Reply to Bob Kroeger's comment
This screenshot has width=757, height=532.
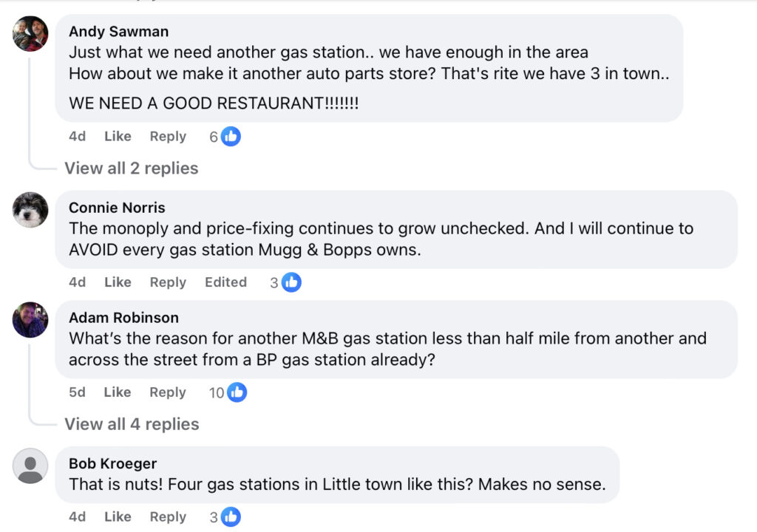[167, 516]
